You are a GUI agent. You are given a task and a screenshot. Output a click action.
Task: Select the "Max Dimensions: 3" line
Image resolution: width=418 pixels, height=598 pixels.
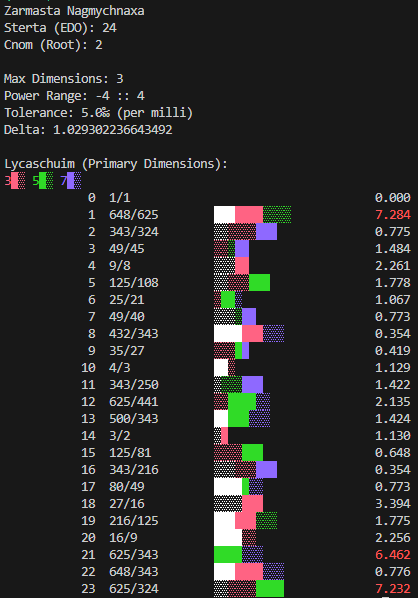tap(64, 79)
